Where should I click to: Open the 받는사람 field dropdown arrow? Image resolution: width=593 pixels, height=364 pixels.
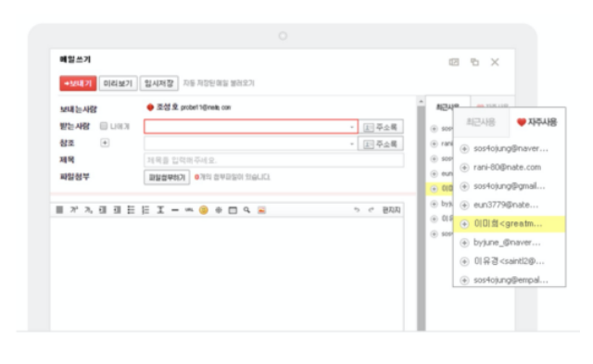click(352, 127)
